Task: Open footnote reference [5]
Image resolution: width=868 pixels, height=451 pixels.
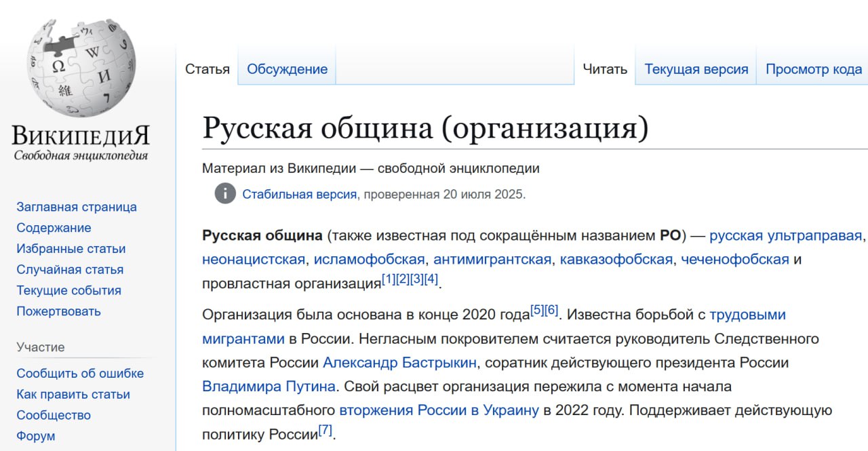Action: click(x=537, y=310)
